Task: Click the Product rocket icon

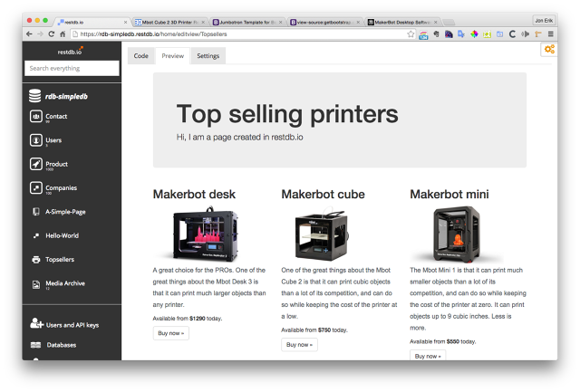Action: tap(36, 164)
